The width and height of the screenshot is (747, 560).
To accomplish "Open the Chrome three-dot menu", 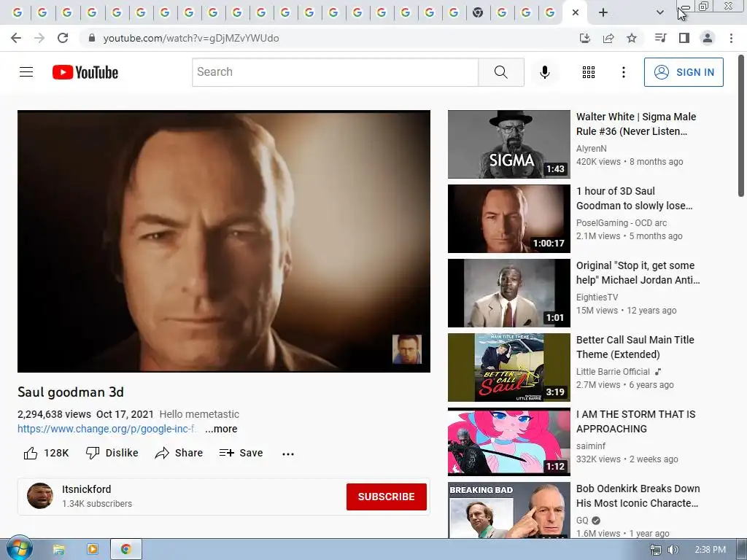I will click(x=731, y=38).
